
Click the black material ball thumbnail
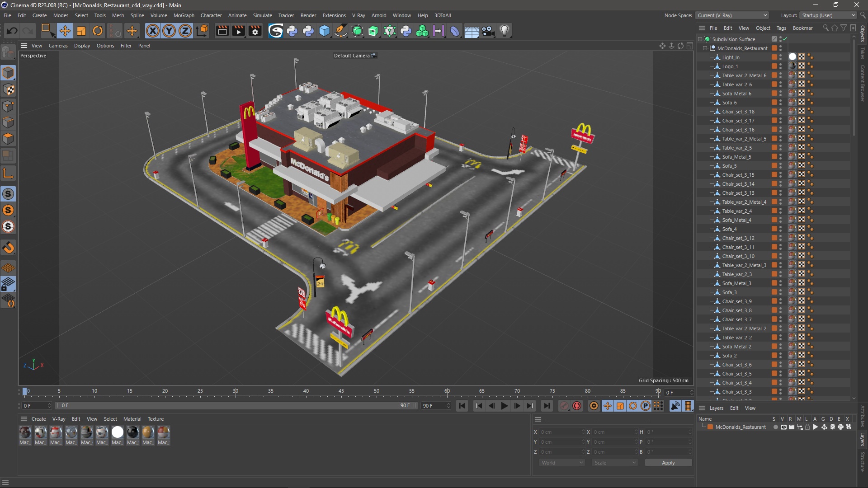(x=132, y=432)
